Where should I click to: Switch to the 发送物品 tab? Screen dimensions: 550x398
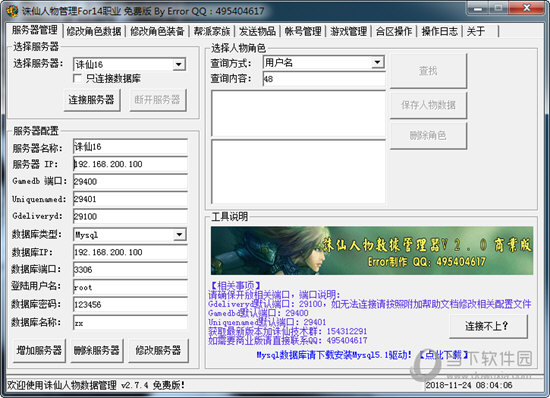pyautogui.click(x=257, y=31)
